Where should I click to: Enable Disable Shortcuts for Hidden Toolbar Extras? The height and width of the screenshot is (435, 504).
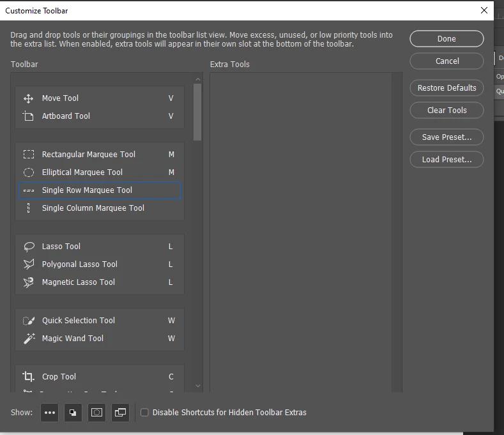coord(144,413)
